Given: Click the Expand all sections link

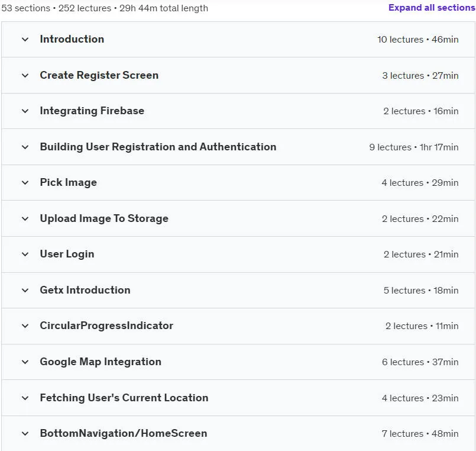Looking at the screenshot, I should coord(432,8).
